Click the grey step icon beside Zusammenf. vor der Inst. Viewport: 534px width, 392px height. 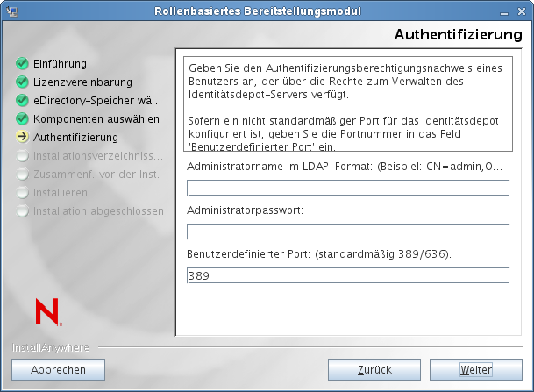pos(23,174)
